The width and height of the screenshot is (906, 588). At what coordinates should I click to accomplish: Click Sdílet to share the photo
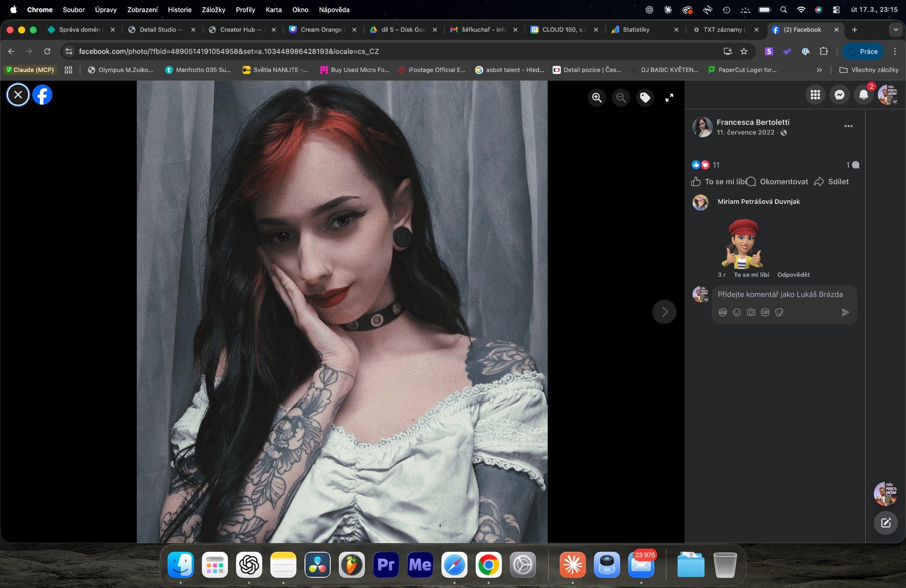pyautogui.click(x=832, y=182)
